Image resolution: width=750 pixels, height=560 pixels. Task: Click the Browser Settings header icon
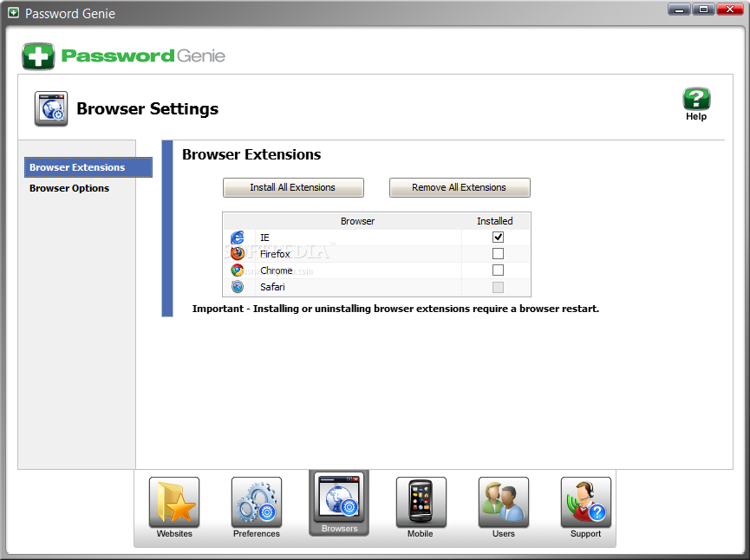[x=51, y=108]
